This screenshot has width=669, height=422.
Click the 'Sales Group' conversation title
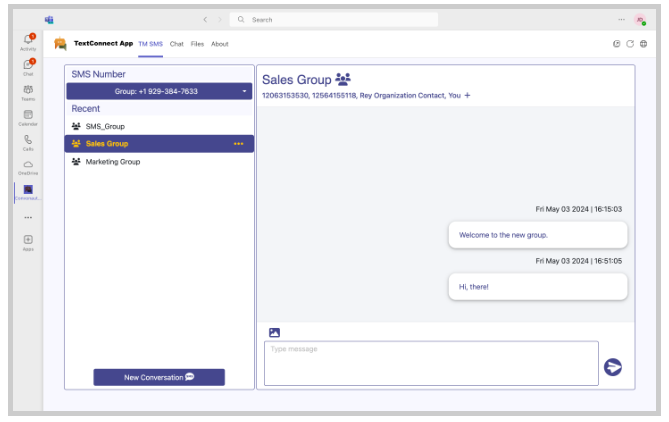297,80
